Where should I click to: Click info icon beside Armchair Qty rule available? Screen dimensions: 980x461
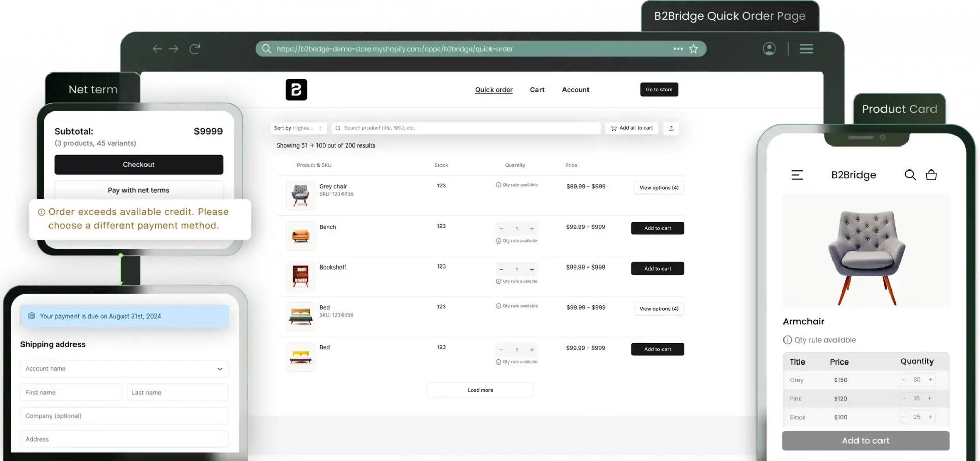tap(788, 340)
